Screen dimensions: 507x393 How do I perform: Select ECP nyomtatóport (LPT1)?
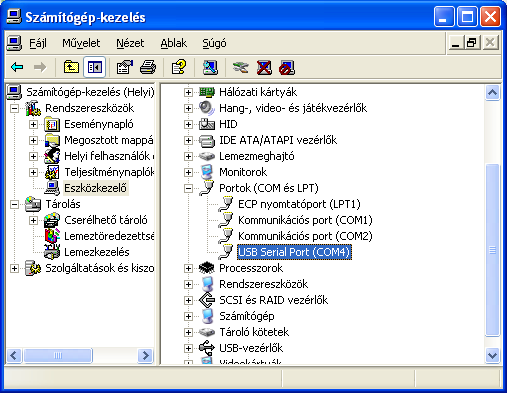point(299,204)
